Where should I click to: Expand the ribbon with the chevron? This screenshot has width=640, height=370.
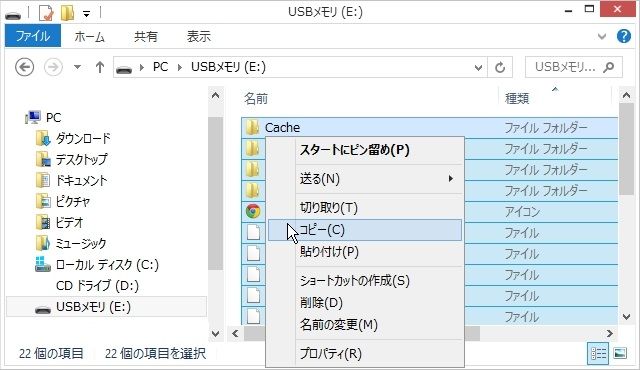(602, 37)
